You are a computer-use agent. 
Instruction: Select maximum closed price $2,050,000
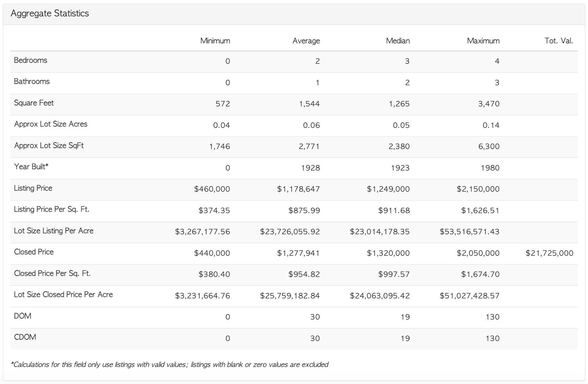coord(478,253)
